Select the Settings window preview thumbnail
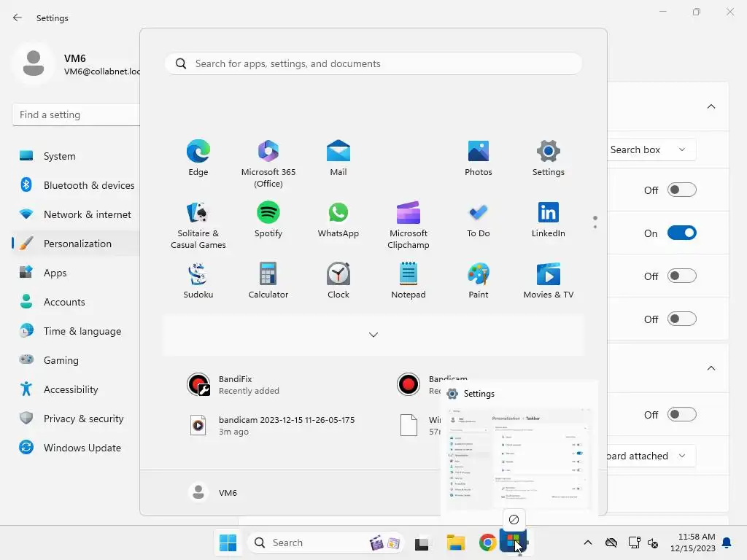 pos(519,458)
